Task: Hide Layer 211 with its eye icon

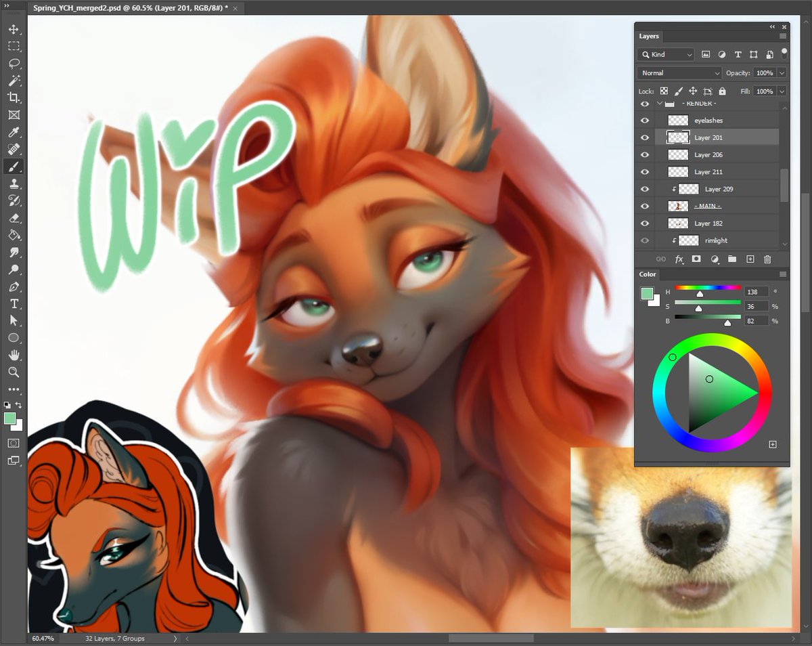Action: pos(645,172)
